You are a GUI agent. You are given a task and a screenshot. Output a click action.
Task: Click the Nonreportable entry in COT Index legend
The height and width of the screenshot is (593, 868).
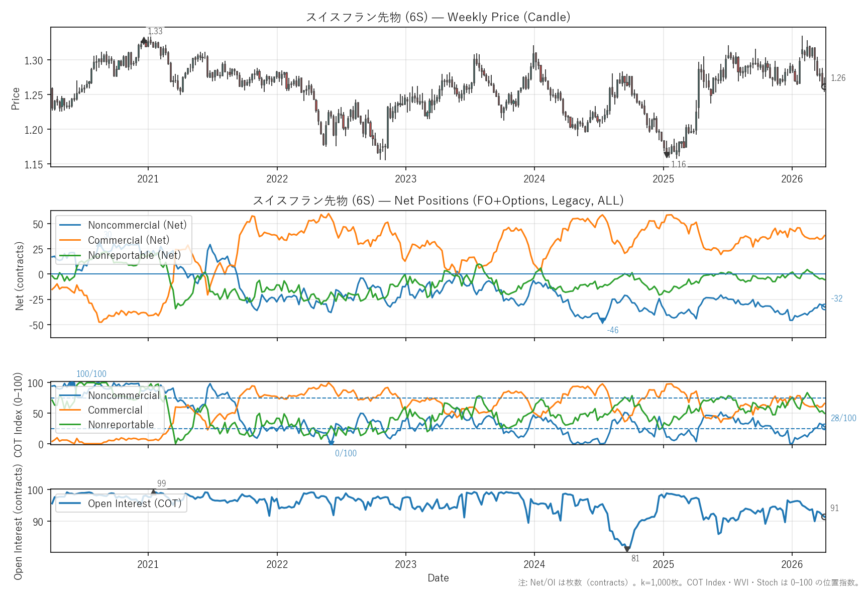(x=121, y=425)
